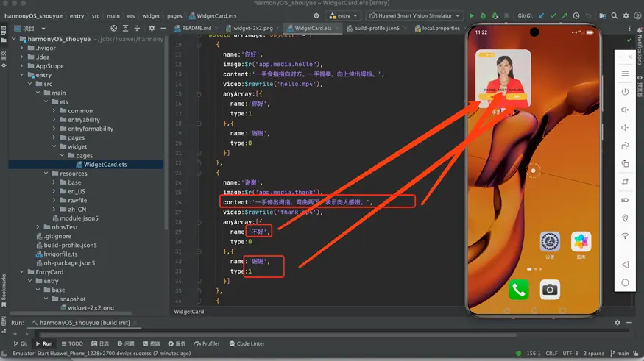Open Settings app on emulator screen
This screenshot has width=644, height=361.
550,242
